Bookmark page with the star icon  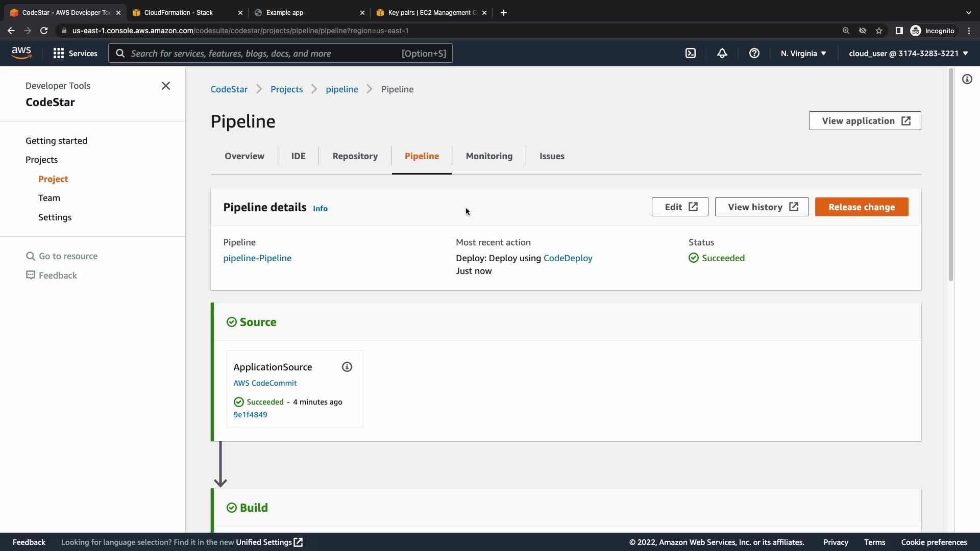pos(879,31)
